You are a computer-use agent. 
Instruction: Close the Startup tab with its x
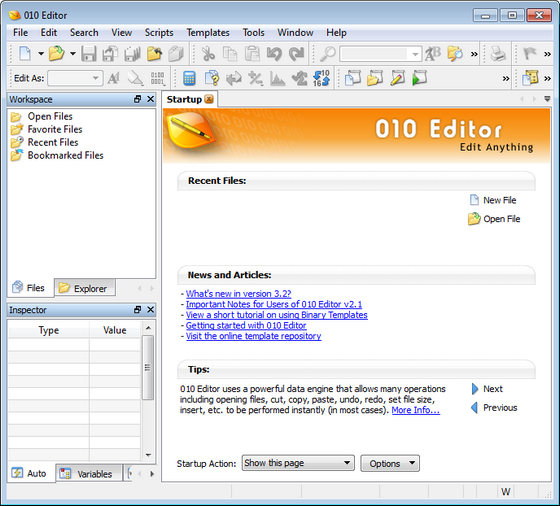(x=209, y=99)
